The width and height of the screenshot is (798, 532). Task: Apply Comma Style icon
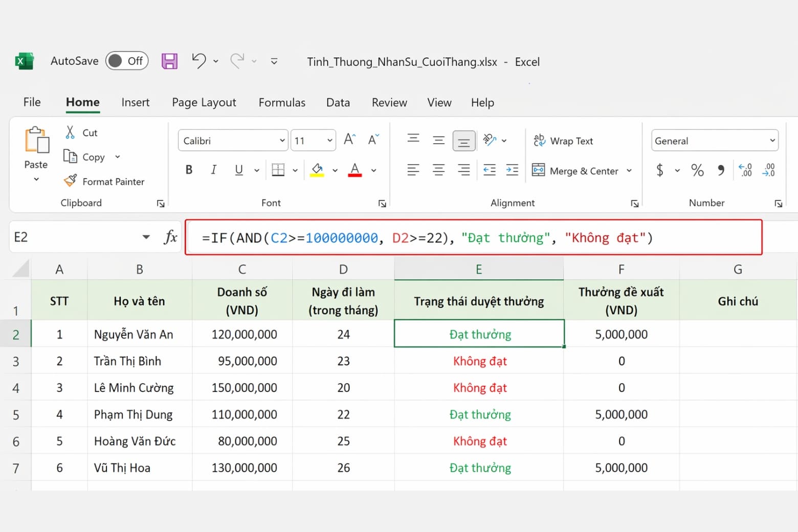721,170
